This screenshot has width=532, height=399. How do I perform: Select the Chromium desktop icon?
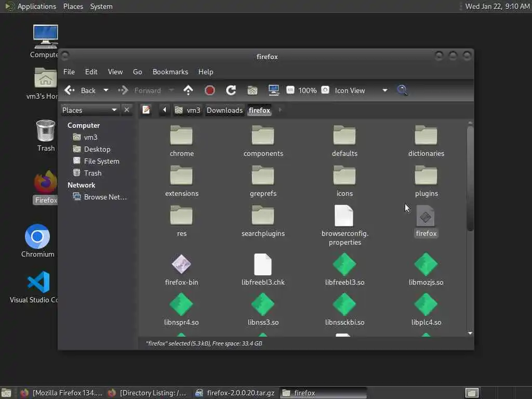[x=37, y=241]
